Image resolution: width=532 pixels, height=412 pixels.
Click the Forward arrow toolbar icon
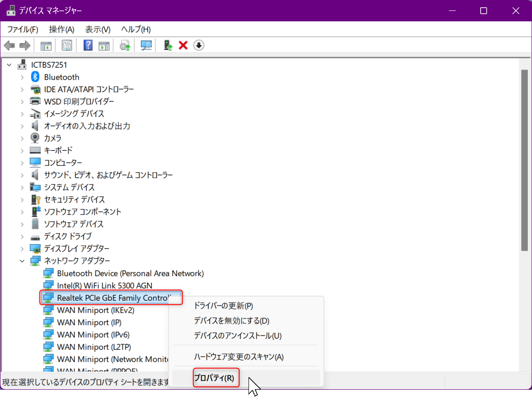point(25,45)
